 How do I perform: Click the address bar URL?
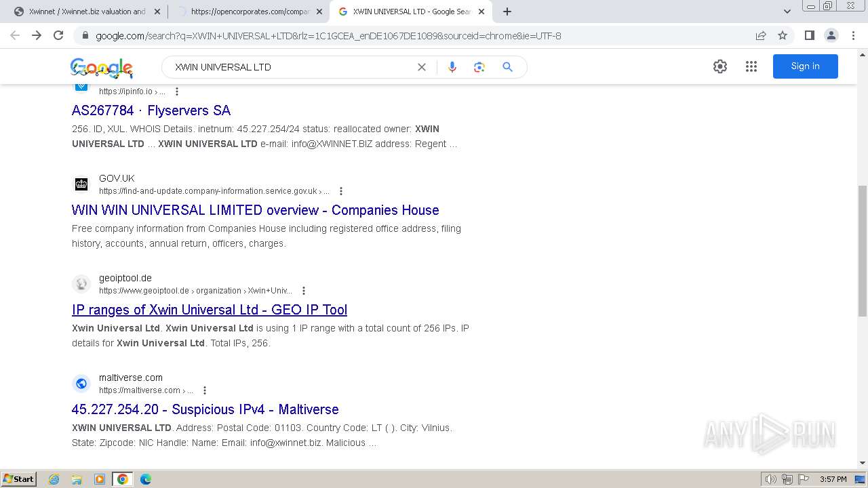pos(329,36)
